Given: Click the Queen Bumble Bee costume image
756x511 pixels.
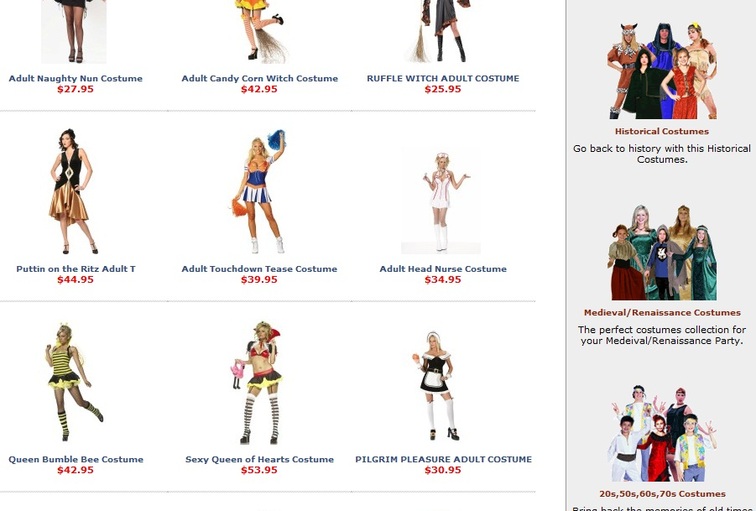Looking at the screenshot, I should (74, 382).
